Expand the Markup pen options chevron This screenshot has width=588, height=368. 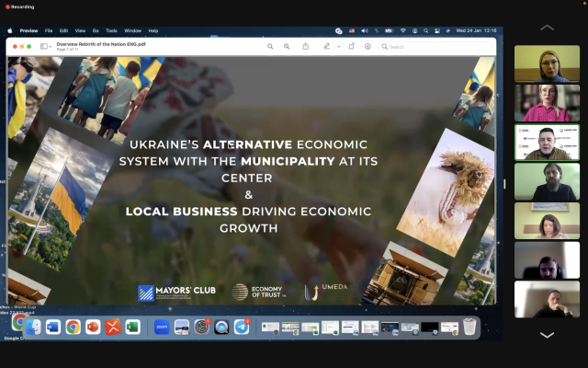click(x=338, y=46)
